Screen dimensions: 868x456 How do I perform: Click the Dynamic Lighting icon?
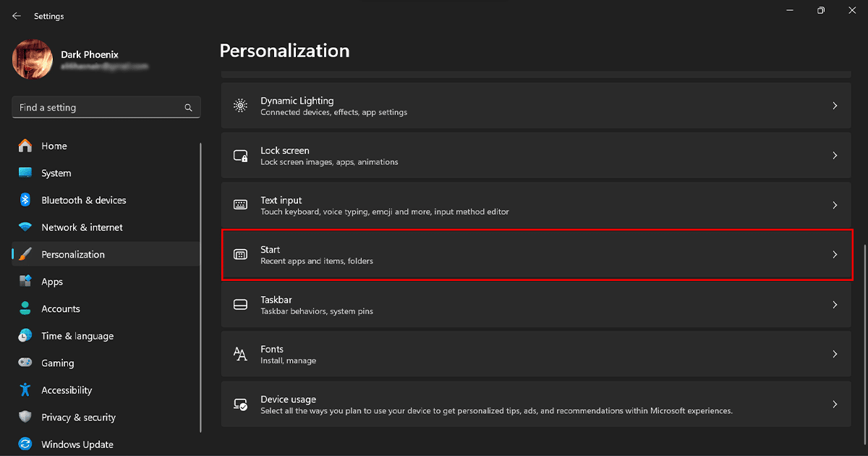(x=240, y=106)
